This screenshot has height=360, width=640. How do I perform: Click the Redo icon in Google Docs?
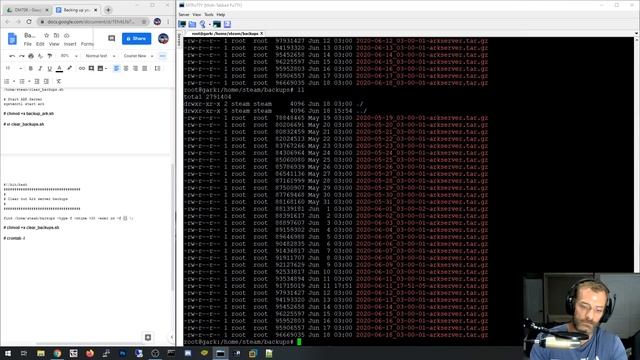tap(22, 56)
